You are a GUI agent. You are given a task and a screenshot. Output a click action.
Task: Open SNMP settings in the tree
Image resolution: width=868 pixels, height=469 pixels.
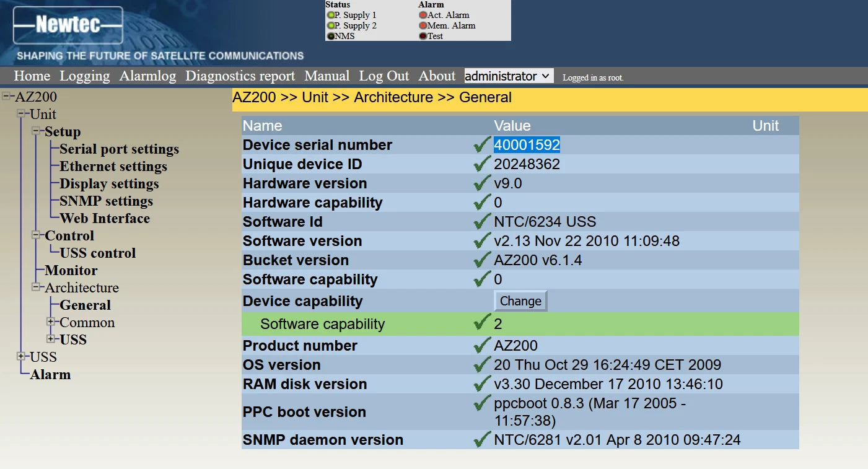106,201
